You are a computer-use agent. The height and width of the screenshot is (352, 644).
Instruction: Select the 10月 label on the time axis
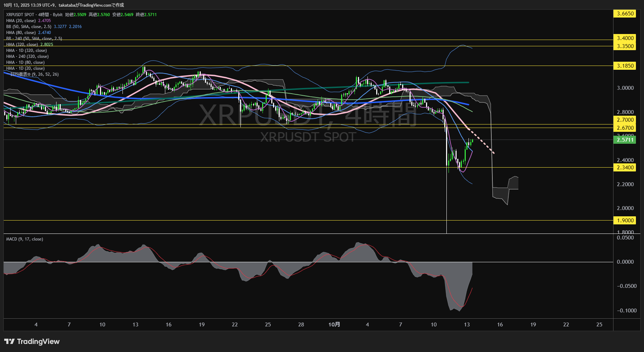tap(334, 325)
